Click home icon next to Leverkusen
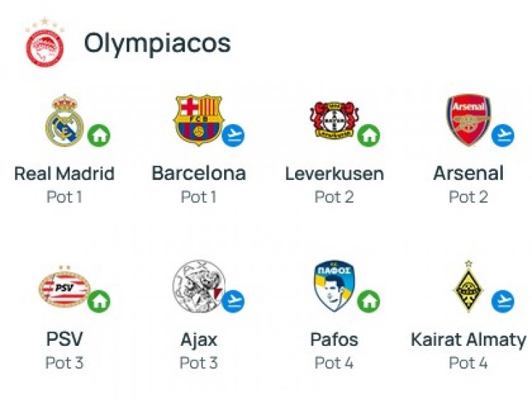Screen dimensions: 532x399 click(368, 135)
